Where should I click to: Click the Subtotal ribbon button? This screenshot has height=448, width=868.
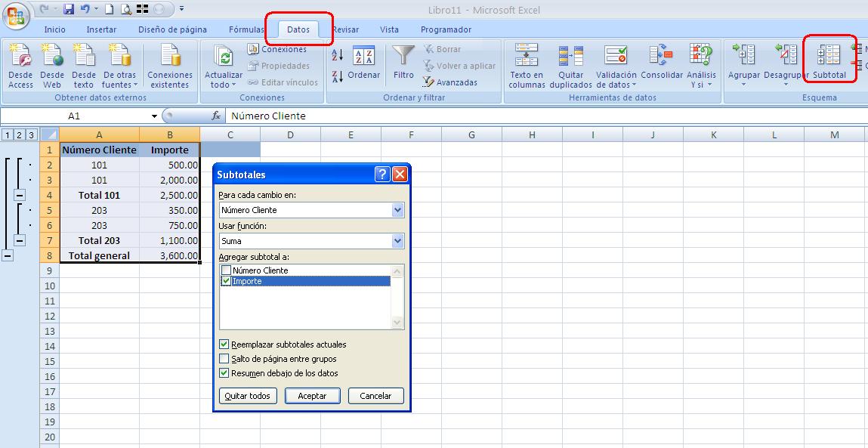click(x=829, y=62)
